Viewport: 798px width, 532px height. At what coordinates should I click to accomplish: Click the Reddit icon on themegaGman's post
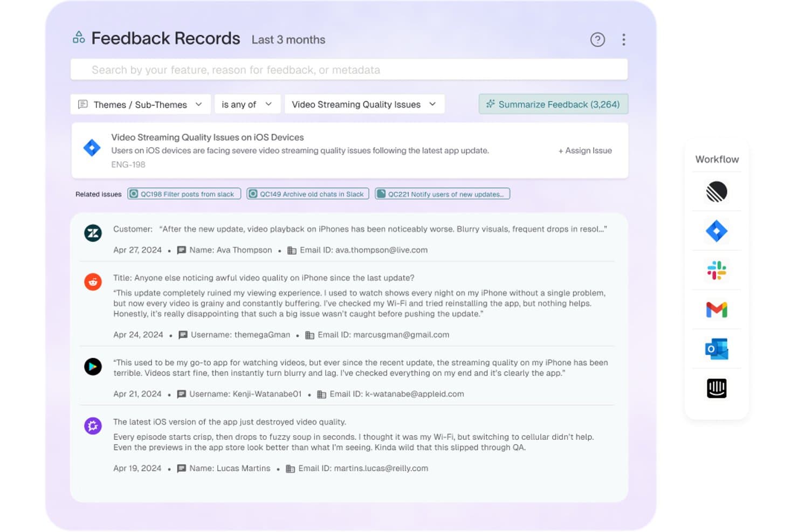pyautogui.click(x=93, y=281)
